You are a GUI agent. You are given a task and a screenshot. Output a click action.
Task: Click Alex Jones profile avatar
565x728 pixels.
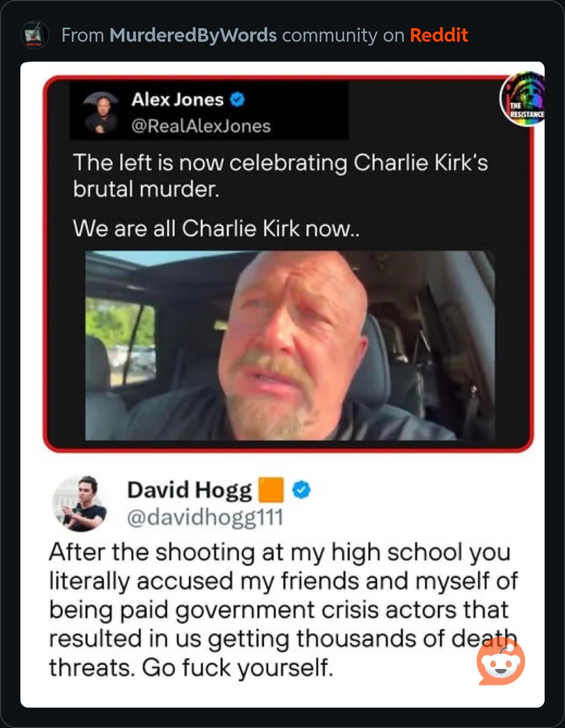tap(101, 113)
